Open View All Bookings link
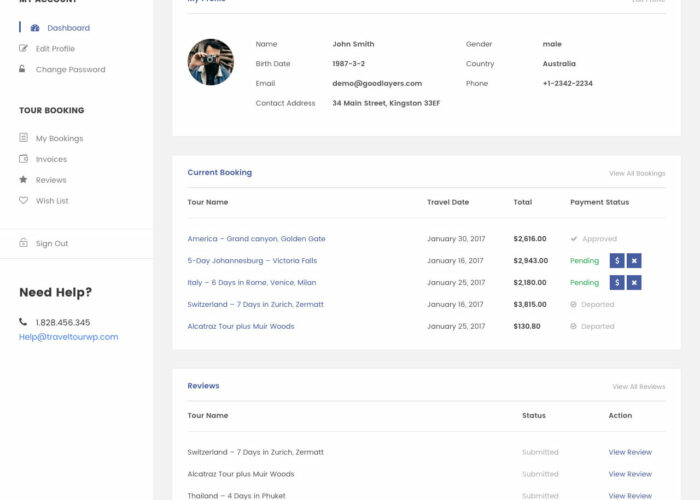700x500 pixels. pyautogui.click(x=636, y=174)
